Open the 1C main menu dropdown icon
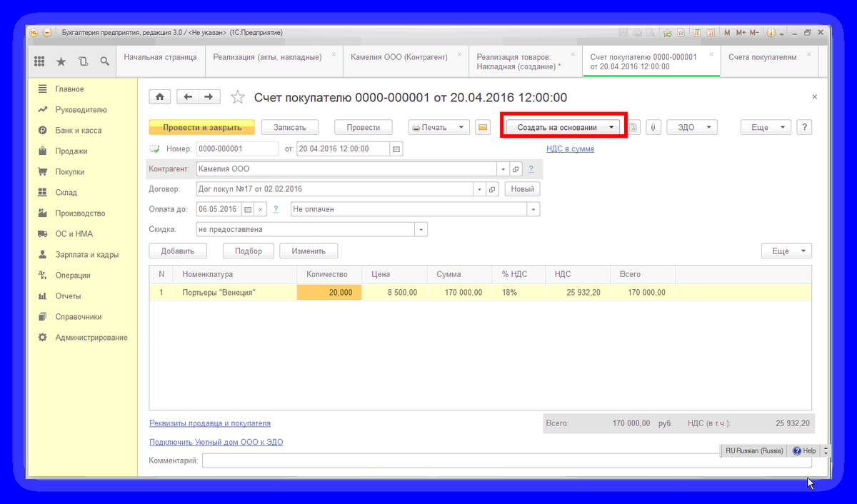Image resolution: width=857 pixels, height=504 pixels. click(x=47, y=33)
